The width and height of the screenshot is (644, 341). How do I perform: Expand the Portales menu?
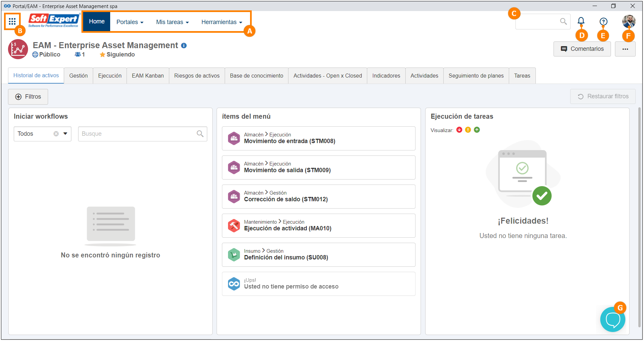pyautogui.click(x=130, y=22)
